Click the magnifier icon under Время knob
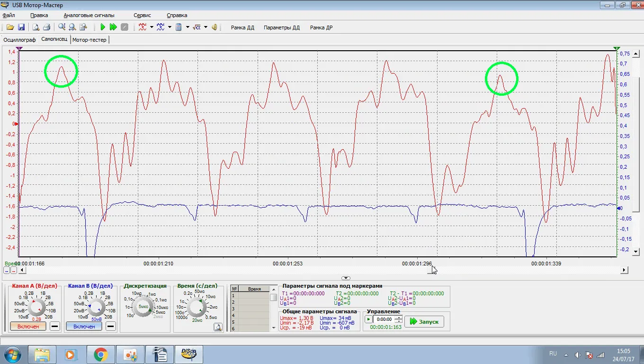Screen dimensions: 644x364 [218, 327]
